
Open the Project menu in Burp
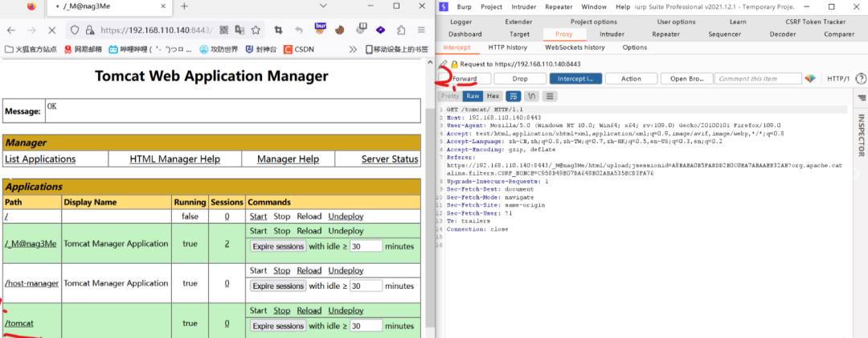click(491, 6)
